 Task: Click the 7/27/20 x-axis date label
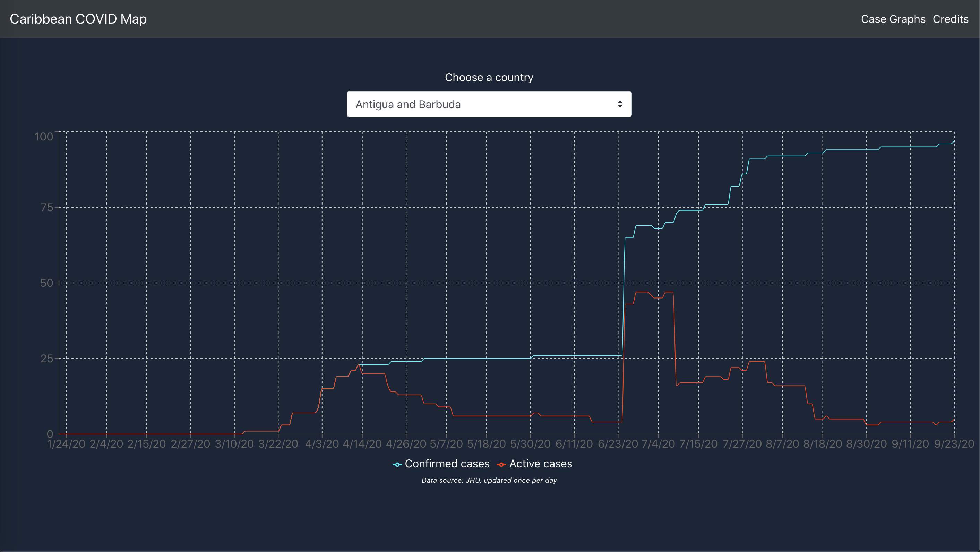pyautogui.click(x=742, y=444)
